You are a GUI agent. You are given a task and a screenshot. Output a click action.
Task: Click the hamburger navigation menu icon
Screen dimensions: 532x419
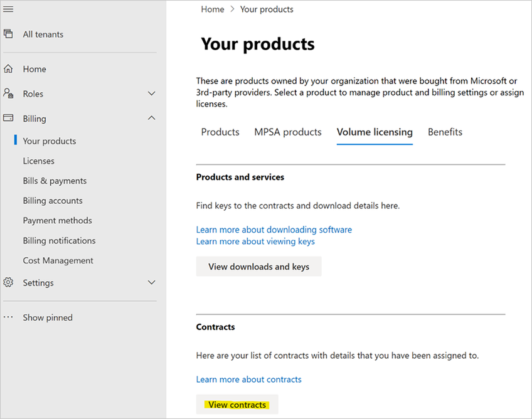pos(8,9)
